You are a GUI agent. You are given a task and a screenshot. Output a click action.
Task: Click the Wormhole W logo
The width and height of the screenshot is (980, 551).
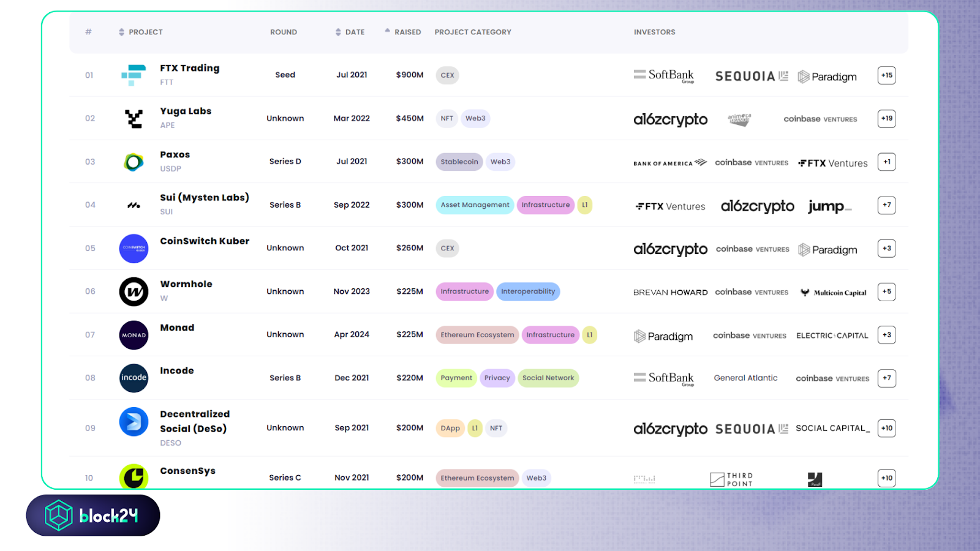[x=134, y=291]
